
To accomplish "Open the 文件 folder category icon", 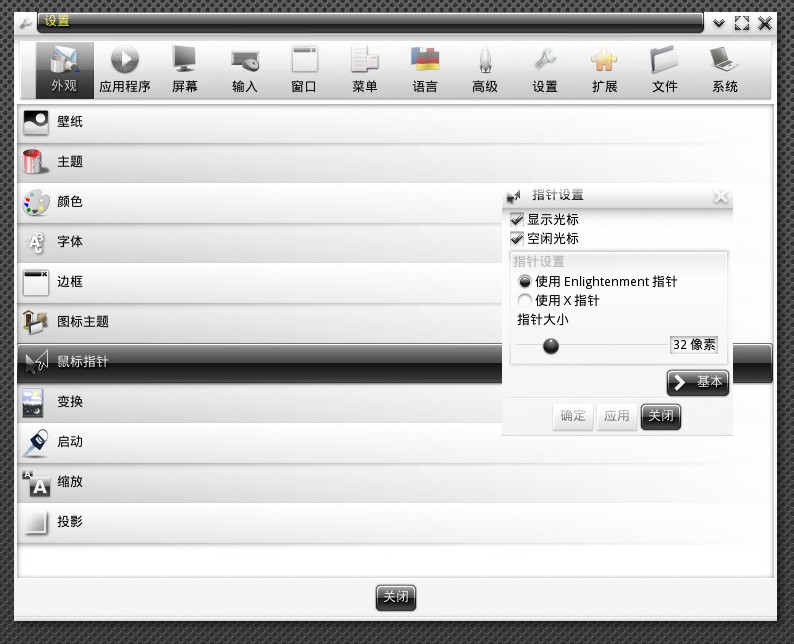I will coord(664,70).
